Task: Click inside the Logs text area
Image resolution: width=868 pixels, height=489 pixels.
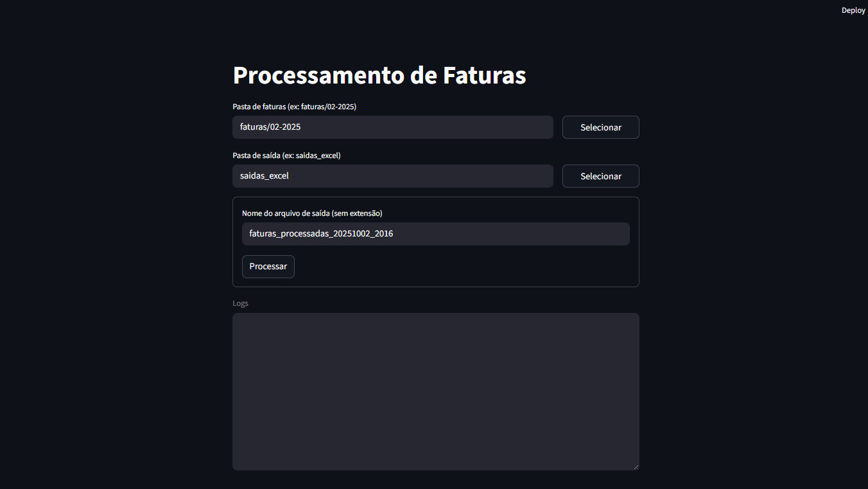Action: (x=435, y=391)
